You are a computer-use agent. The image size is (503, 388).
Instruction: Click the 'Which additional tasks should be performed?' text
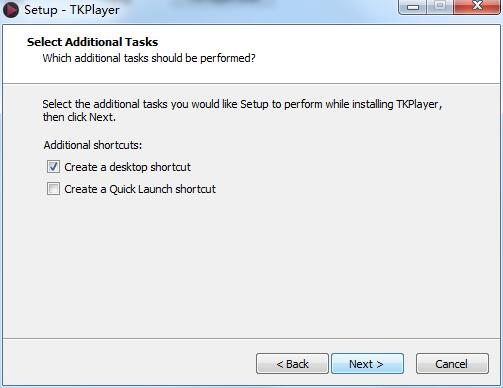point(149,58)
